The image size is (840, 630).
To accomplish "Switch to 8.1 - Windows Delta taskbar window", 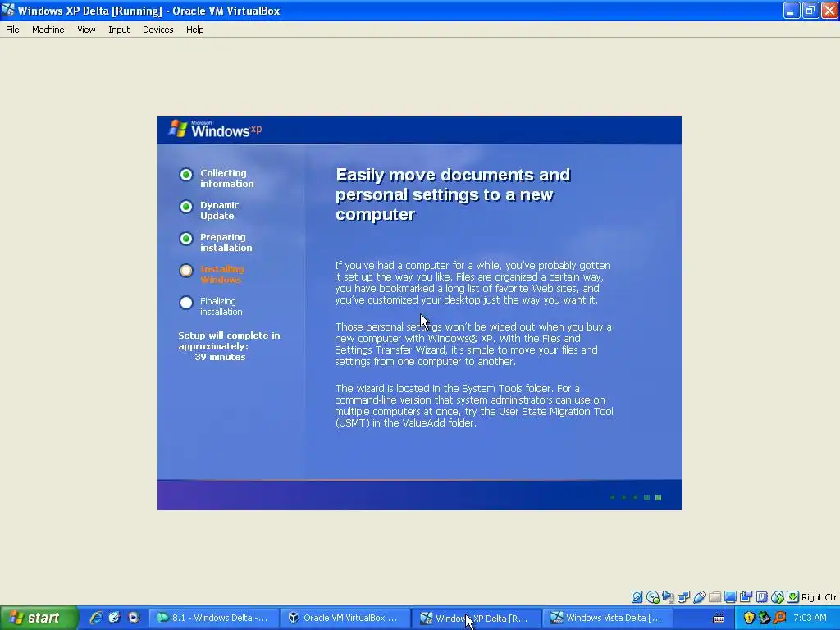I will (214, 618).
